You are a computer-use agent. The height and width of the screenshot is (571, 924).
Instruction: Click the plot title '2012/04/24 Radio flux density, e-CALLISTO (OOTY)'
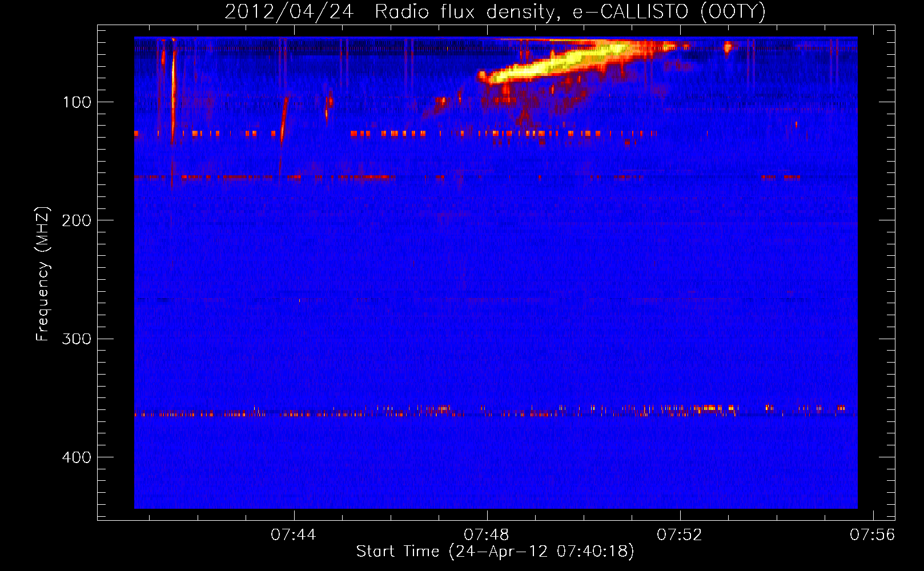(x=495, y=11)
